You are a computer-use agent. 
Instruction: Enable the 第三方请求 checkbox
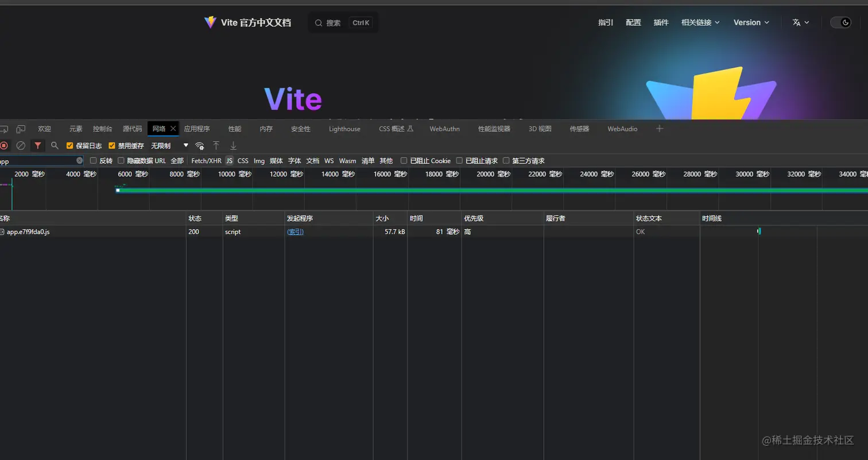coord(506,161)
